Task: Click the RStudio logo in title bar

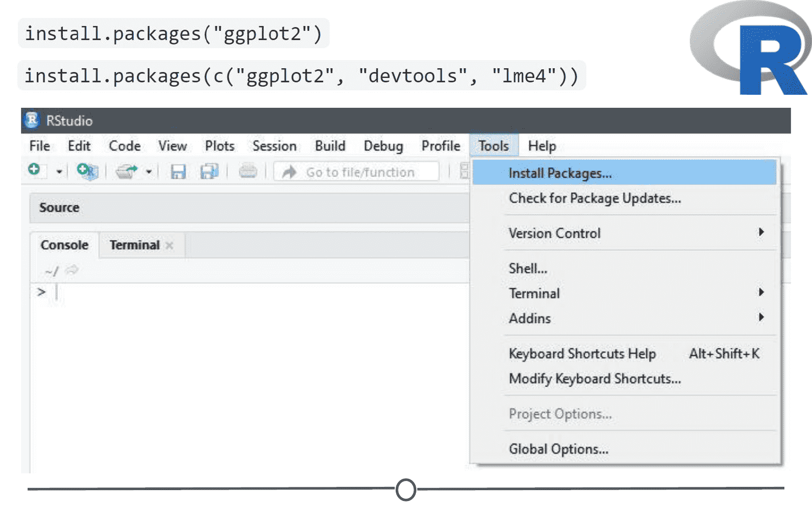Action: 32,120
